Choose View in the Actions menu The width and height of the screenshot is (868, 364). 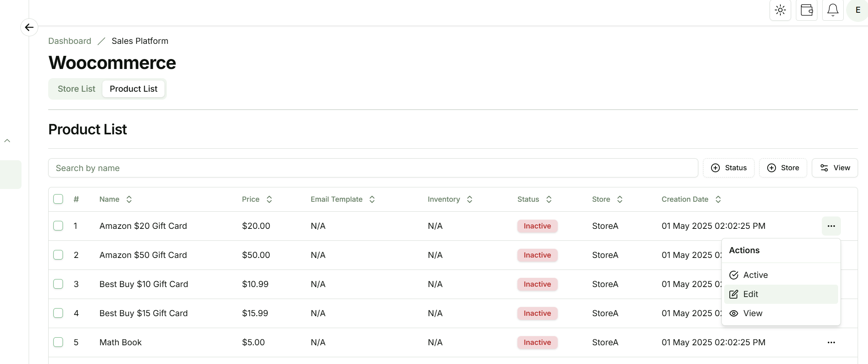(x=781, y=313)
